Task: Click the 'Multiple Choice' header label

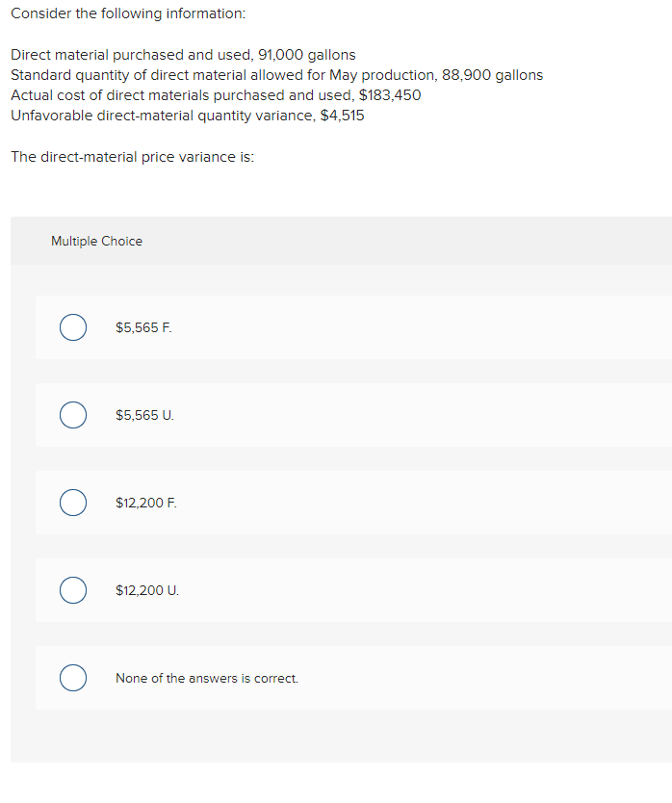Action: tap(96, 241)
